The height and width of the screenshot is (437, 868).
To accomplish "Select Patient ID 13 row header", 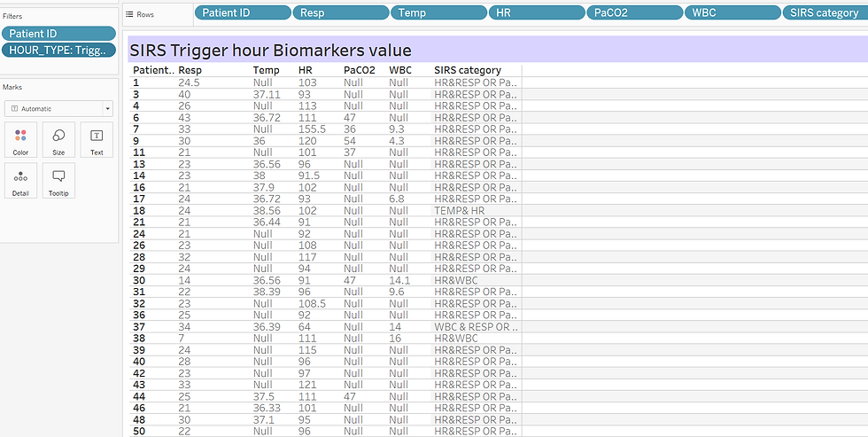I will pyautogui.click(x=139, y=164).
